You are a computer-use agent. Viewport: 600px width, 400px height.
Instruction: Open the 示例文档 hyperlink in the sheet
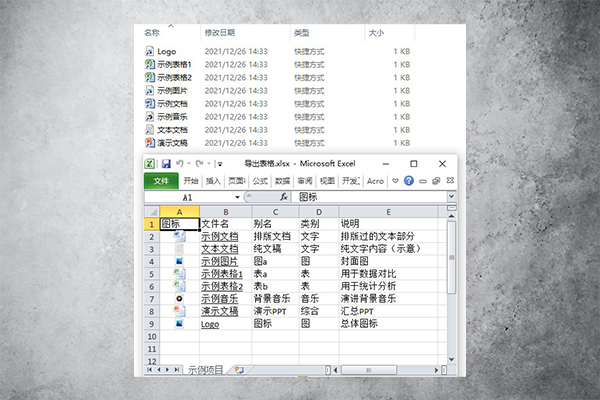pos(220,236)
